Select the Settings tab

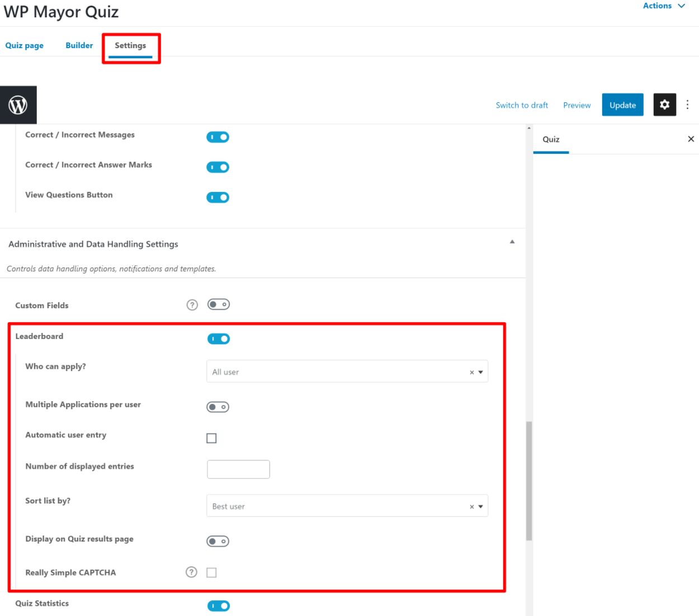tap(130, 46)
